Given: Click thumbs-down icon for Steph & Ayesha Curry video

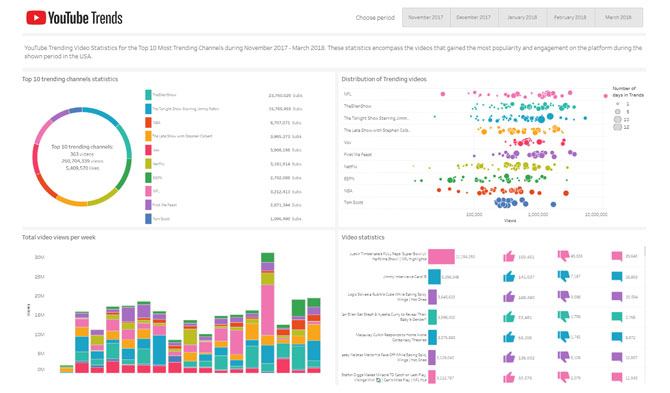Looking at the screenshot, I should [x=564, y=317].
